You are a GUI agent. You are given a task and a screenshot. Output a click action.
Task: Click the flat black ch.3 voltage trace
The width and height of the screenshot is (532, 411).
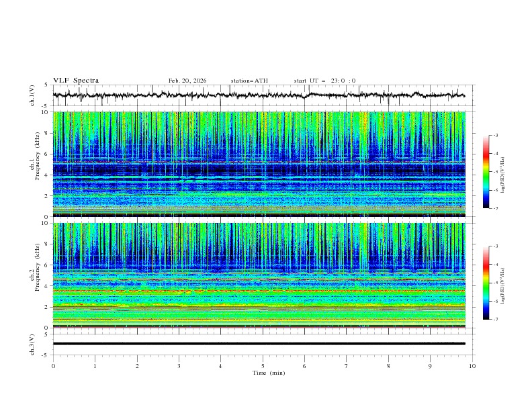coord(259,344)
